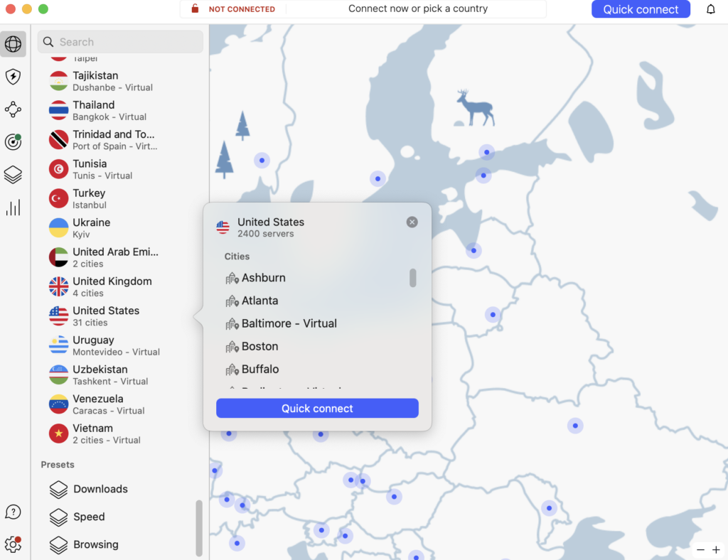This screenshot has height=560, width=728.
Task: Click the Tunis - Virtual subtitle
Action: pyautogui.click(x=102, y=176)
